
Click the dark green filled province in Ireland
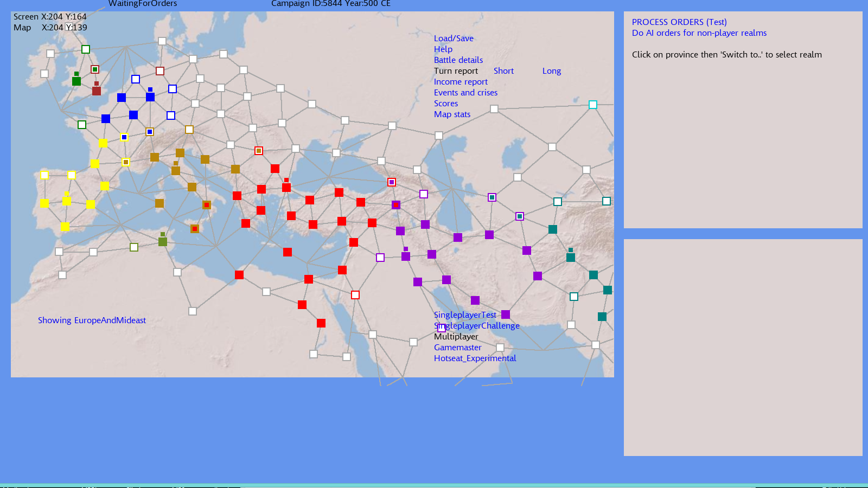pyautogui.click(x=76, y=81)
